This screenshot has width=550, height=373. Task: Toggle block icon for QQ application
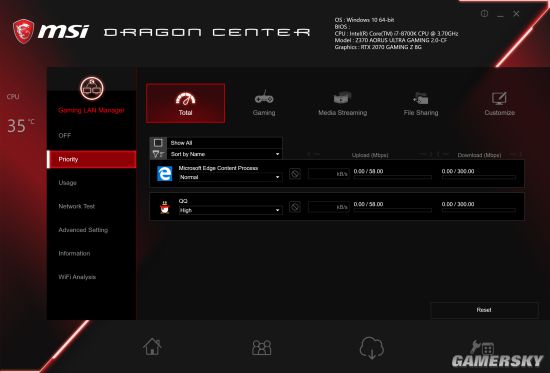tap(295, 207)
